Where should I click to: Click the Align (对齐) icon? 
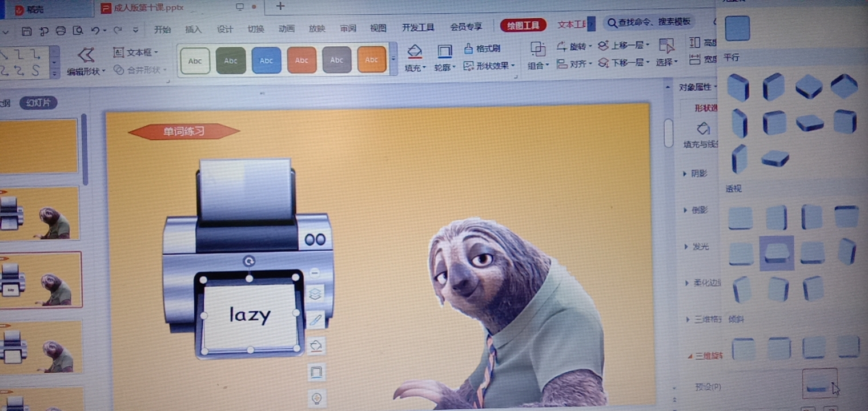point(562,63)
